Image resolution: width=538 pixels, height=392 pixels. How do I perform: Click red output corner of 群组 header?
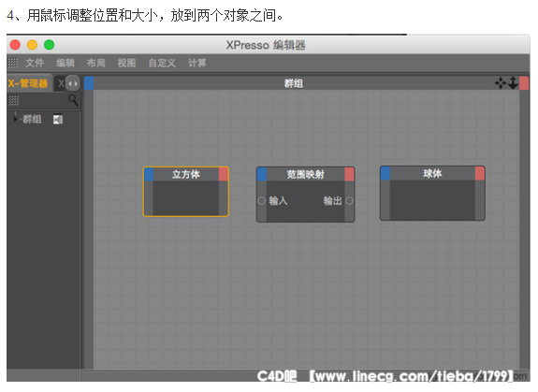tap(524, 83)
